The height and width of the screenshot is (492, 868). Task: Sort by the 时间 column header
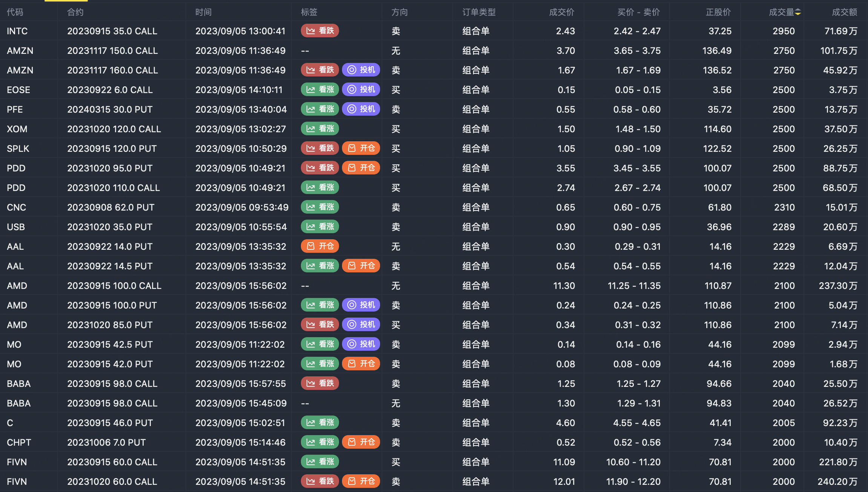[203, 12]
